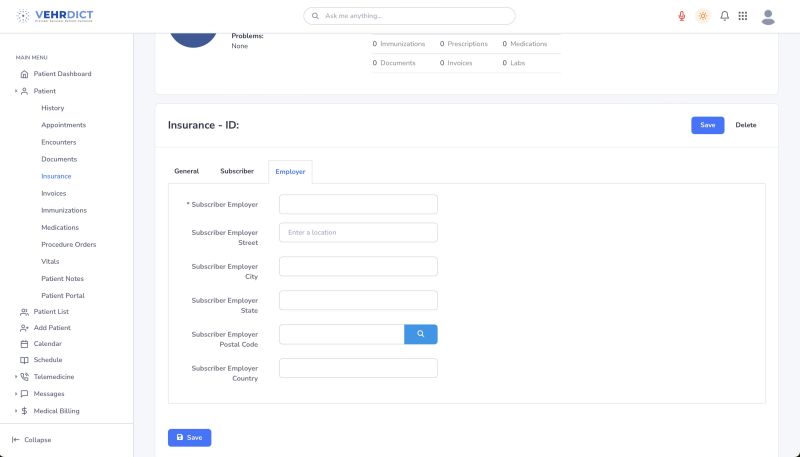Viewport: 800px width, 457px height.
Task: Switch to the Subscriber tab
Action: click(237, 171)
